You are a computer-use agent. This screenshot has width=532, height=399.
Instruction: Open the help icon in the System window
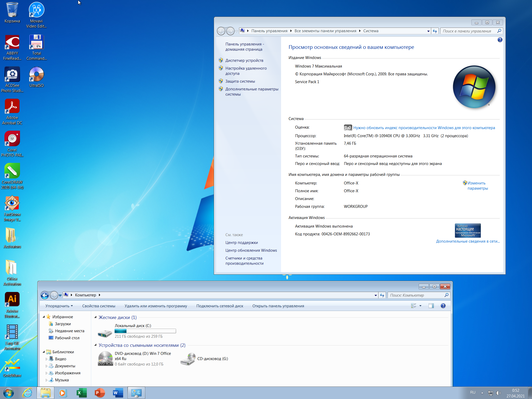click(500, 40)
